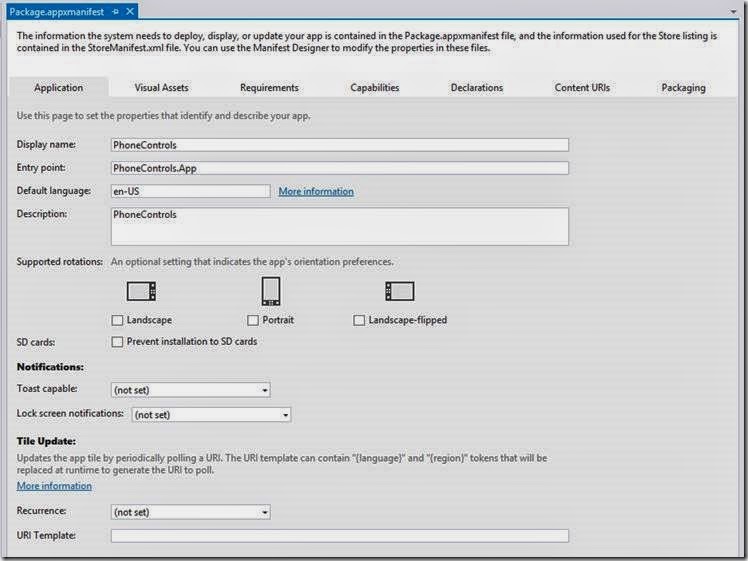Click into the Entry point field
Image resolution: width=748 pixels, height=561 pixels.
340,168
